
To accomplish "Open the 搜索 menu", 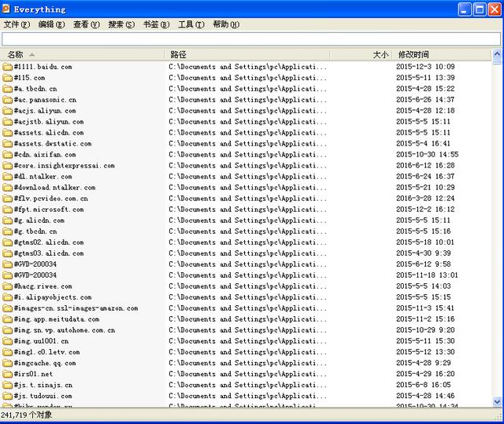I will pos(121,24).
